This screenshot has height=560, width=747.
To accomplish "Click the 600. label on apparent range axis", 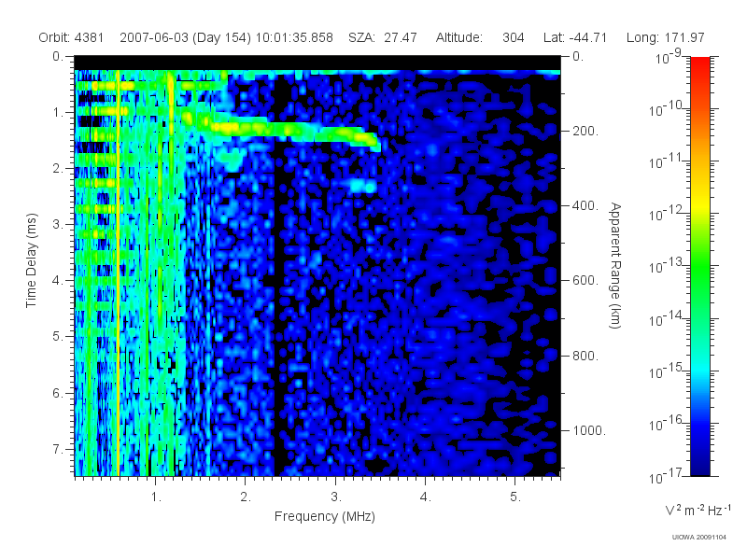I will coord(585,281).
